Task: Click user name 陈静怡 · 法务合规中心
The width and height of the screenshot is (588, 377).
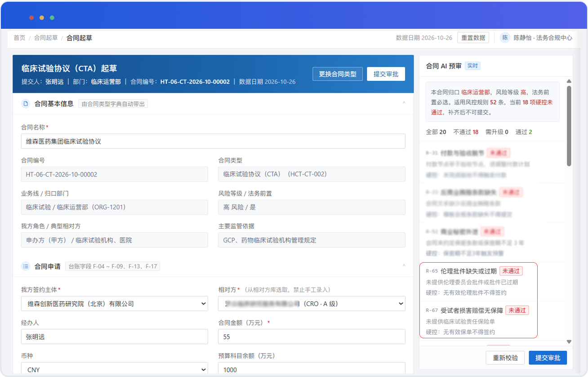Action: [543, 38]
